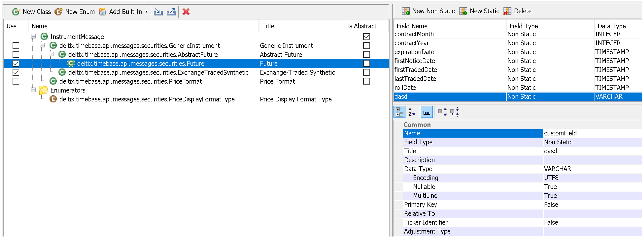Click the Encoding property value UTF8
Screen dimensions: 644x238
click(x=592, y=178)
